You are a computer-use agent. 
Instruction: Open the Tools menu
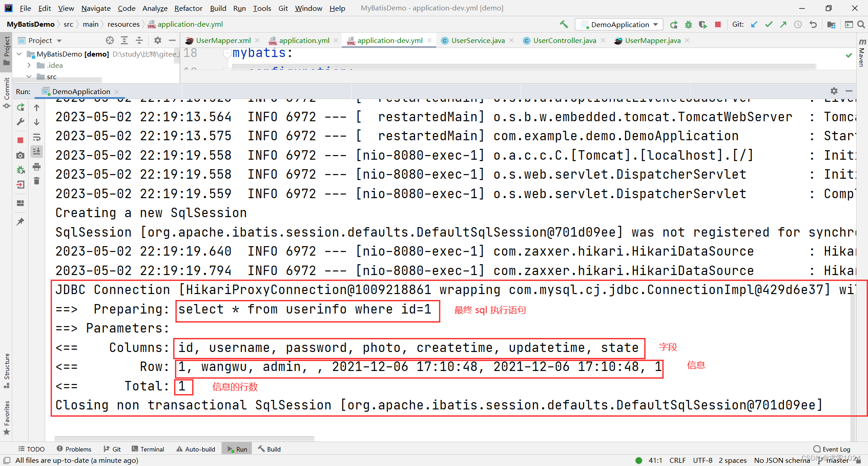click(x=262, y=8)
